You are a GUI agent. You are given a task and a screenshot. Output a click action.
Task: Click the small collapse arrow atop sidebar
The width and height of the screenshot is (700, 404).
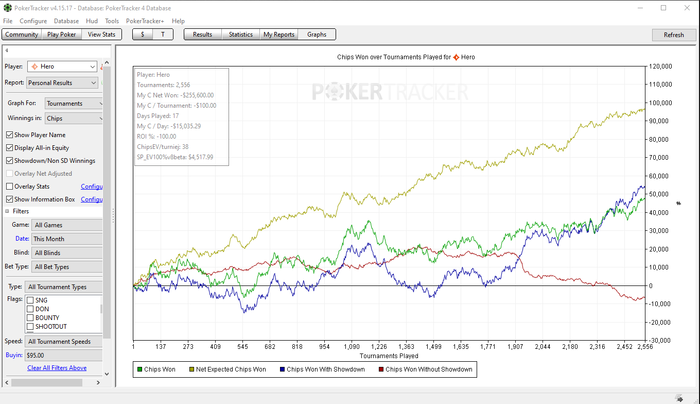click(x=7, y=50)
